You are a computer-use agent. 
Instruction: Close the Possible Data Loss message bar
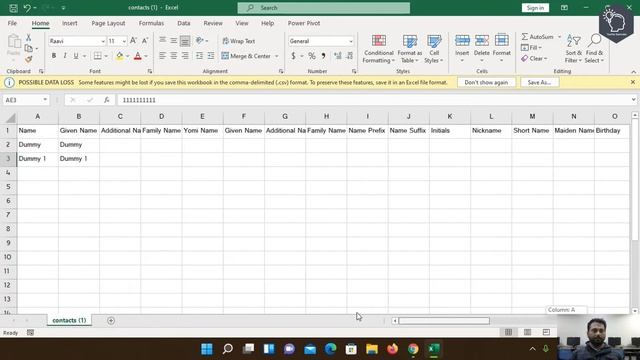[x=633, y=82]
